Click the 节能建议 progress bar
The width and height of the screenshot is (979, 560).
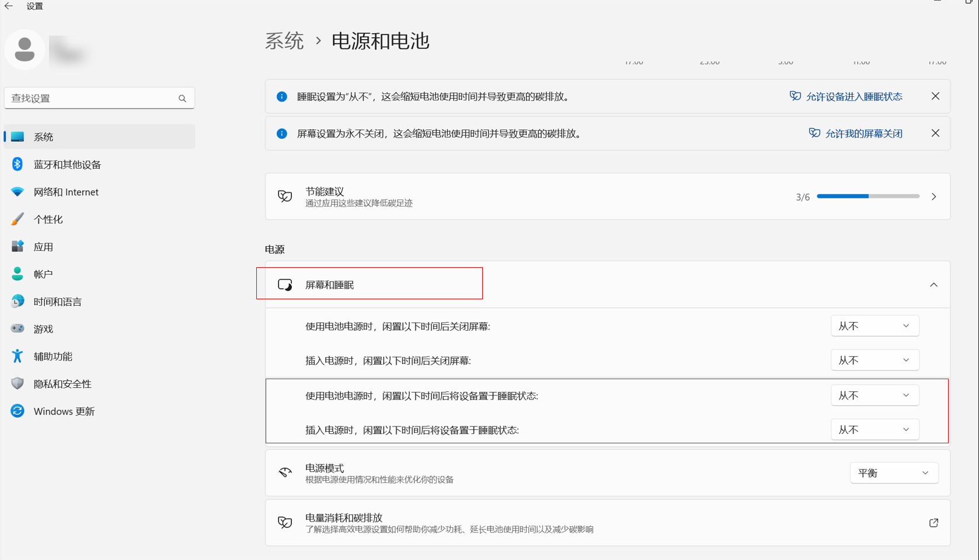click(x=867, y=197)
